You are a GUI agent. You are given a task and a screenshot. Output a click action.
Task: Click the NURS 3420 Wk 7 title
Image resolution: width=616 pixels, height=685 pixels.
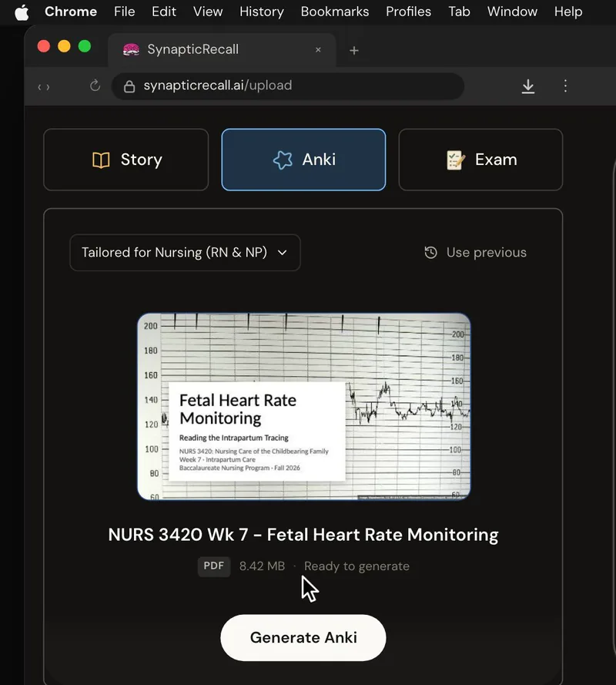[x=303, y=535]
